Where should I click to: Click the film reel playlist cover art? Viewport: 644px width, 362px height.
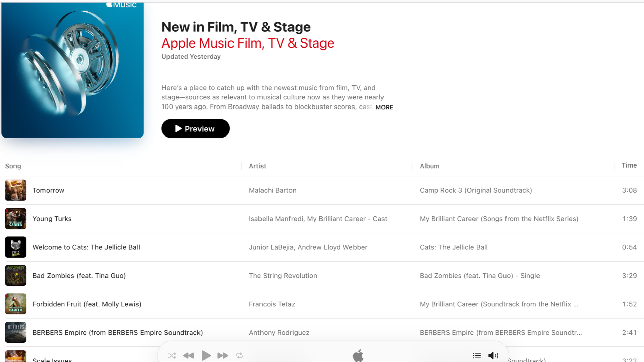(x=72, y=70)
